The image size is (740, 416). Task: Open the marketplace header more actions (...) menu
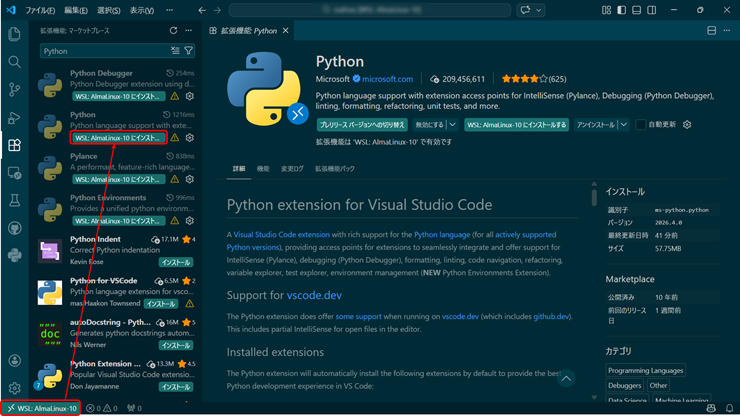(189, 31)
